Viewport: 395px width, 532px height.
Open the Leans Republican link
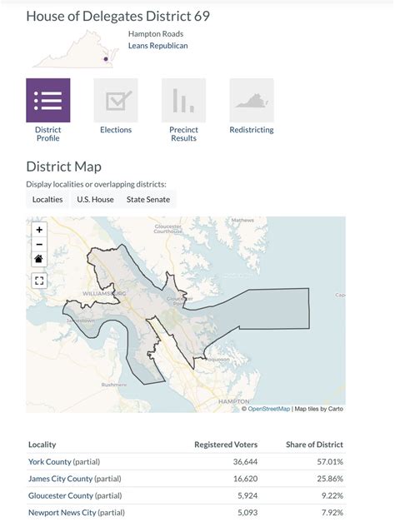158,46
